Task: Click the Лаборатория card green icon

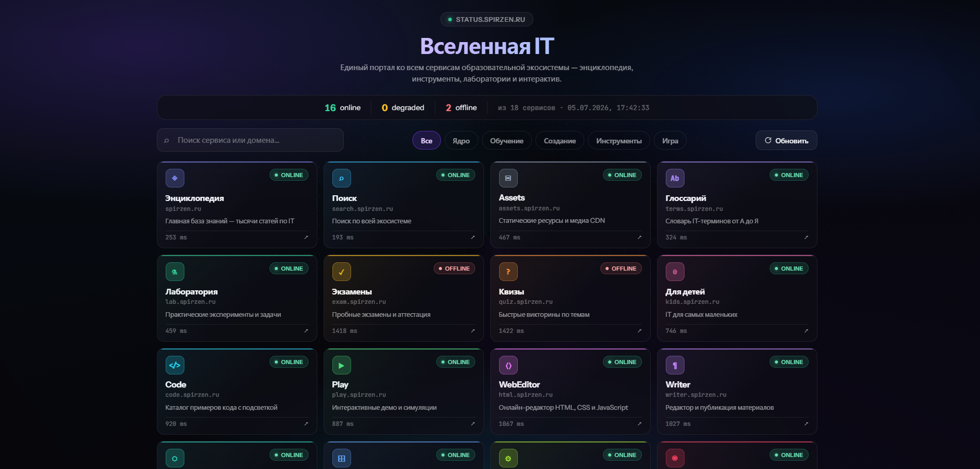Action: pyautogui.click(x=175, y=272)
